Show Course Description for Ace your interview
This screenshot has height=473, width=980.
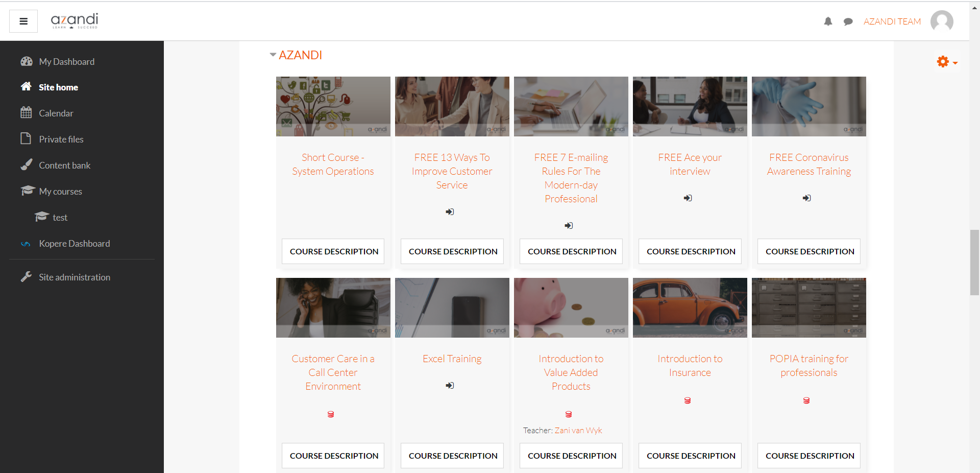[x=690, y=251]
